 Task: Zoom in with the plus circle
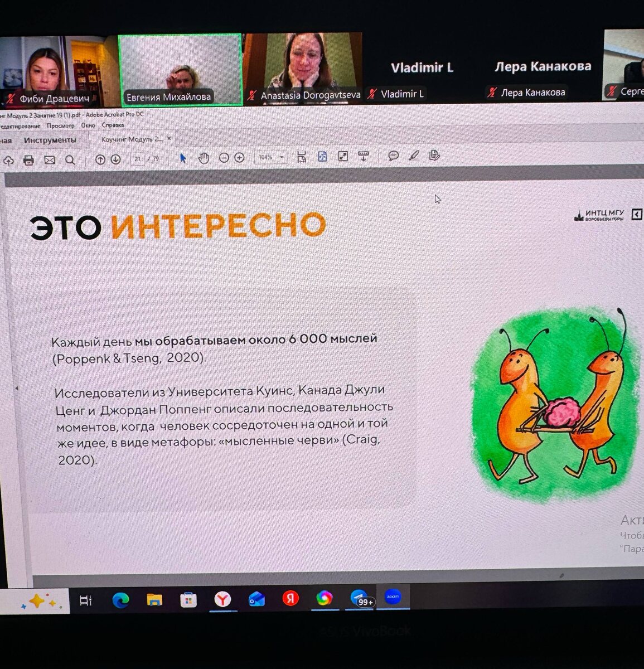[239, 158]
